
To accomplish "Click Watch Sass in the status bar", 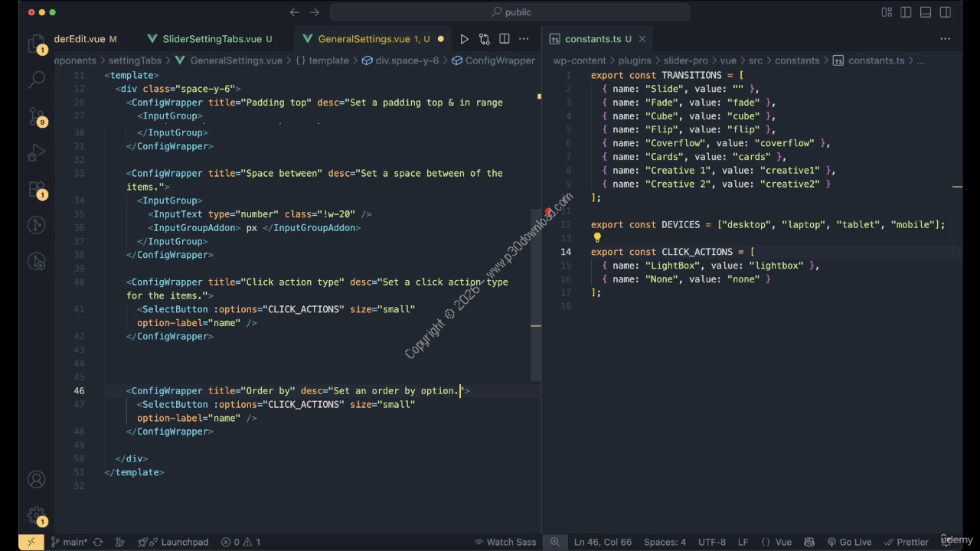I will pos(505,542).
